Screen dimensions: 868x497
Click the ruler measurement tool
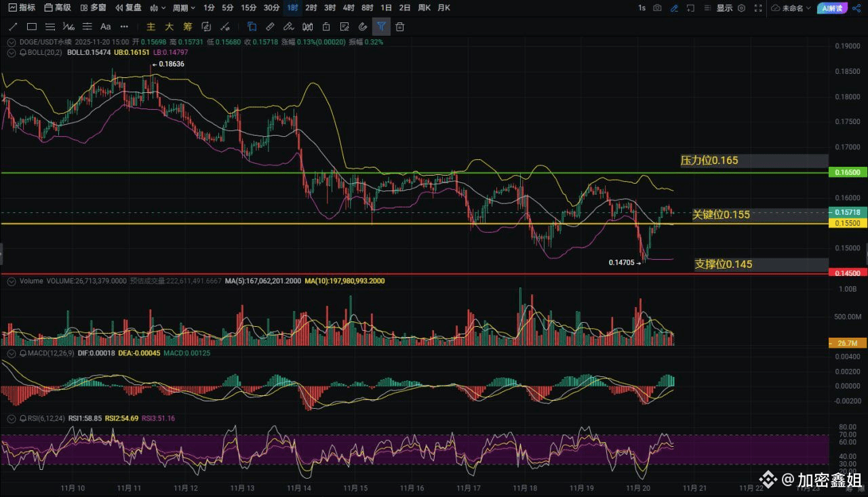click(270, 26)
